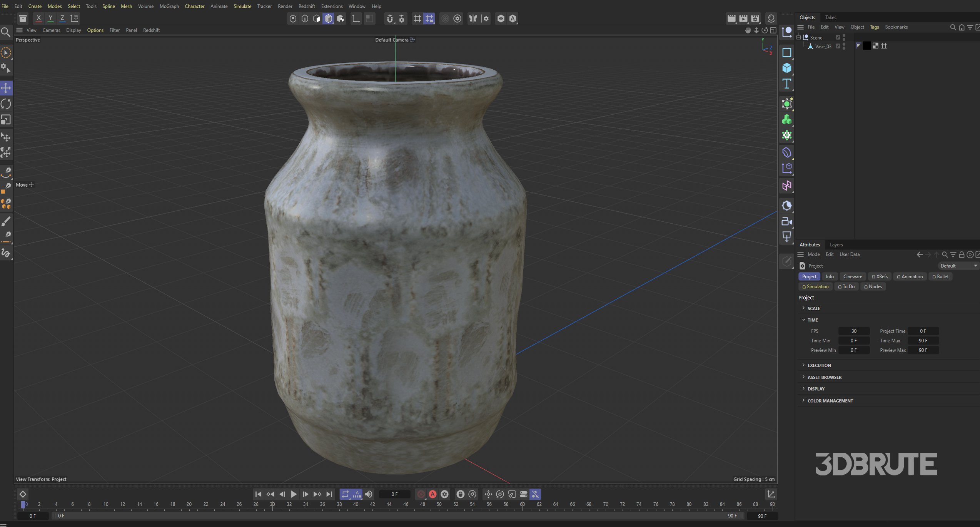Click the Paint brush tool icon

pyautogui.click(x=6, y=221)
